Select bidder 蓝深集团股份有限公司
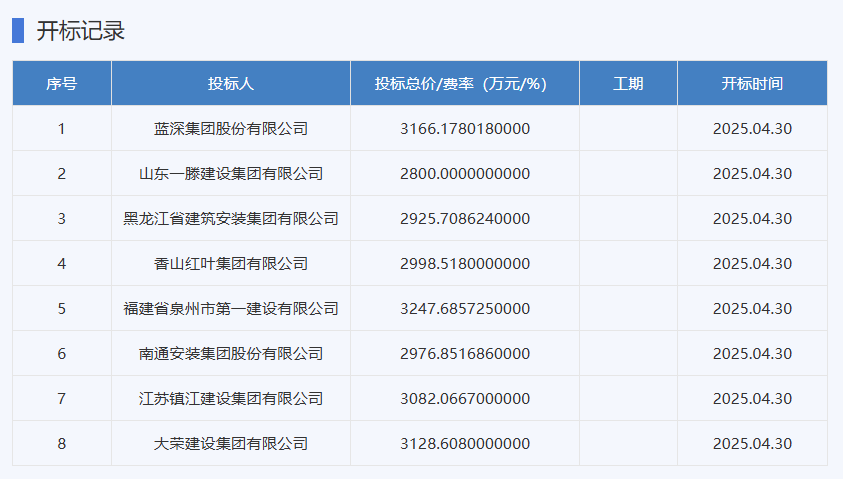 231,128
